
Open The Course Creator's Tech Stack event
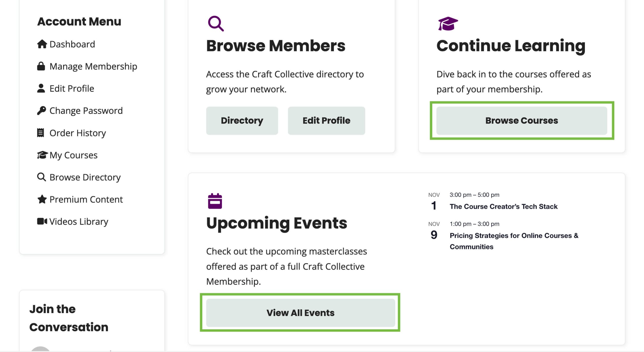(x=503, y=206)
